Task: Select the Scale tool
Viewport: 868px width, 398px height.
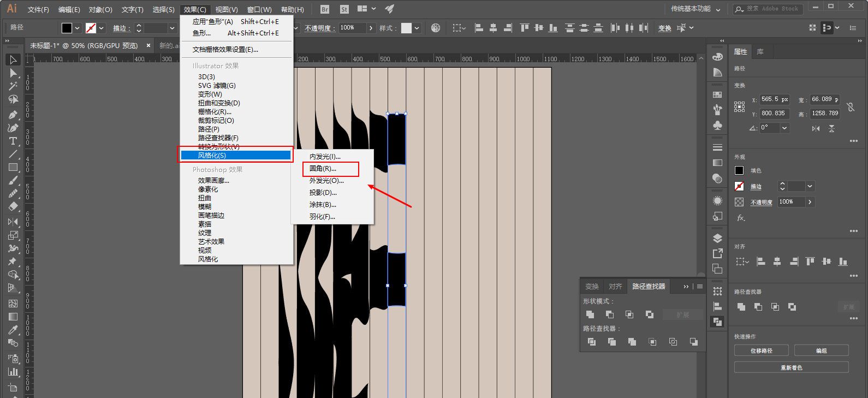Action: coord(13,235)
